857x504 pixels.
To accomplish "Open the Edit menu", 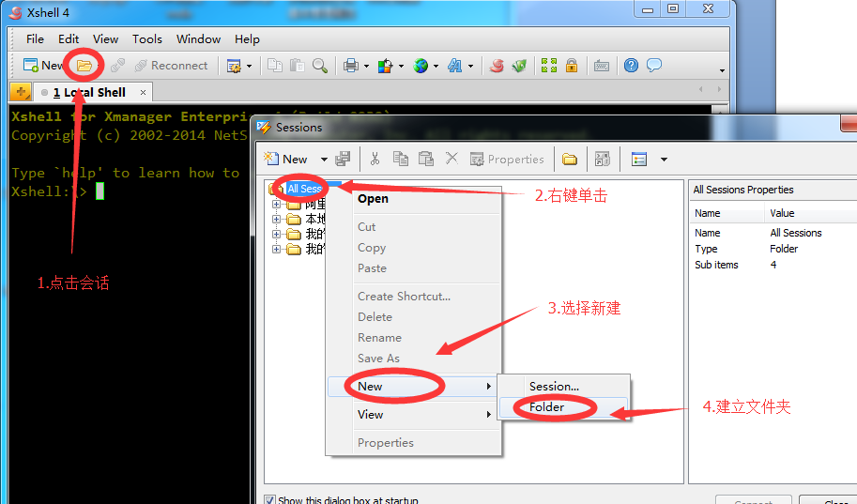I will 69,39.
